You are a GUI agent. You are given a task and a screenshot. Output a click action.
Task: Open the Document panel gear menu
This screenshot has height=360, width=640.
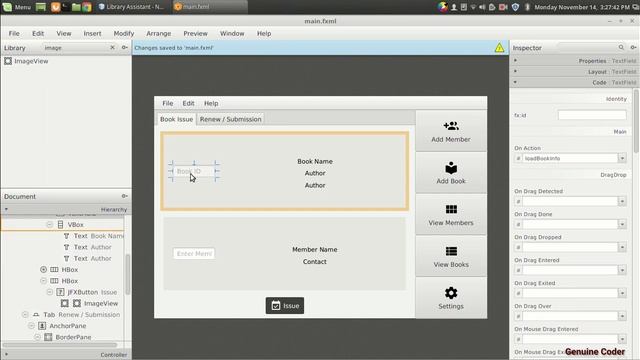pos(124,196)
